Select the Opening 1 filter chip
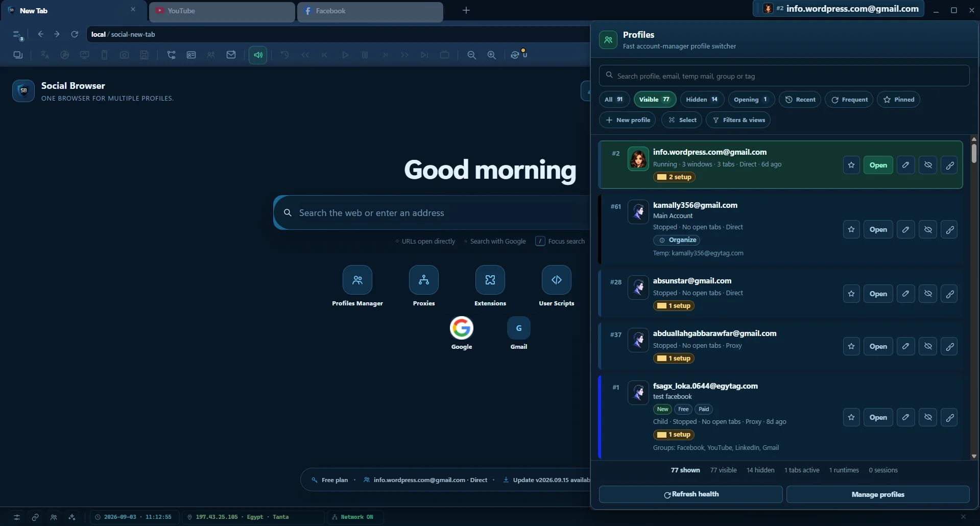Image resolution: width=980 pixels, height=526 pixels. point(751,100)
